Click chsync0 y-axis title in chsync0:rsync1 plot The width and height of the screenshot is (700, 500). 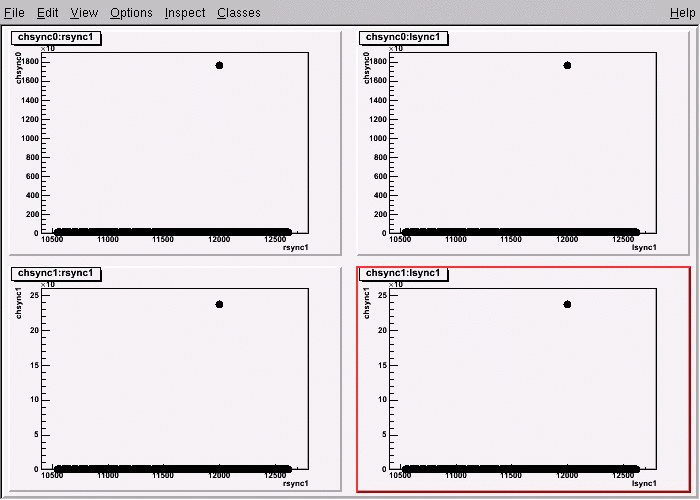[x=19, y=68]
